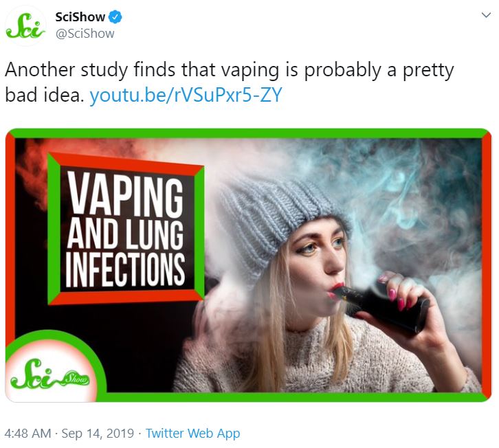499x448 pixels.
Task: Open the SciShow profile avatar
Action: 25,25
